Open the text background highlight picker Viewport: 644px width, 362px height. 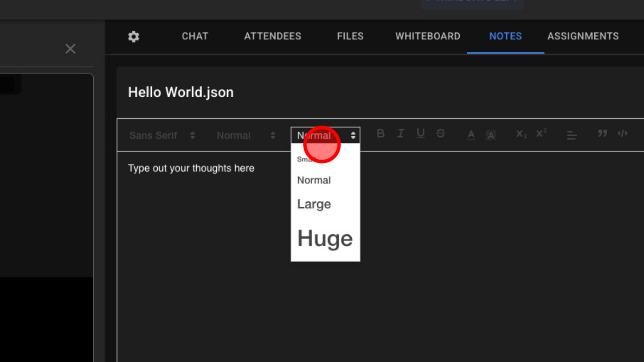491,135
